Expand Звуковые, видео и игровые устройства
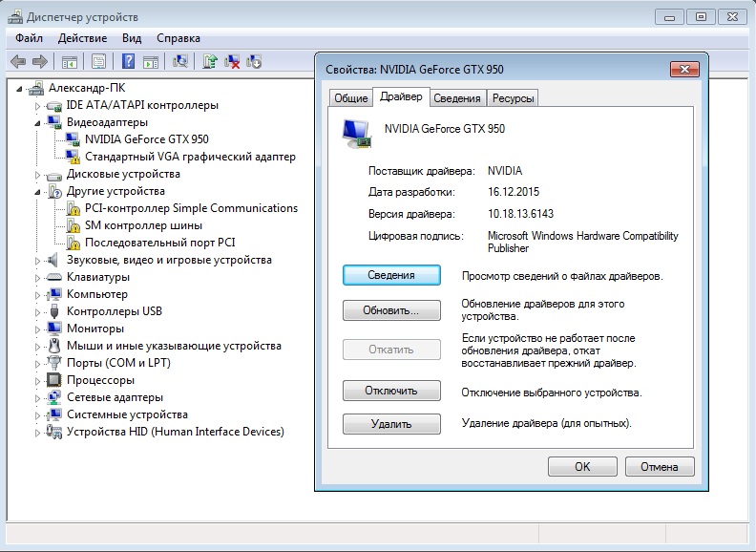 pos(37,261)
